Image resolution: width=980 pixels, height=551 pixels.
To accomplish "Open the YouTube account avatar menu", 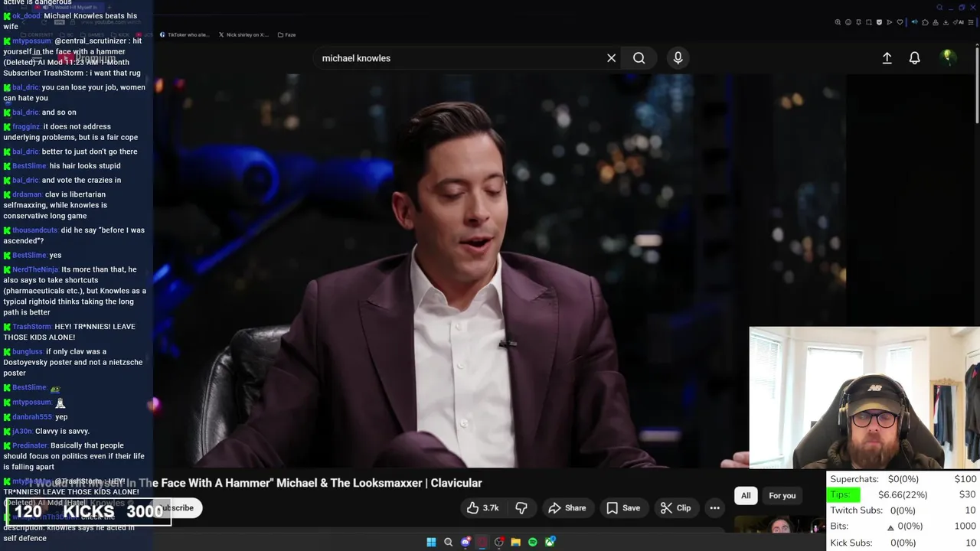I will pyautogui.click(x=948, y=57).
